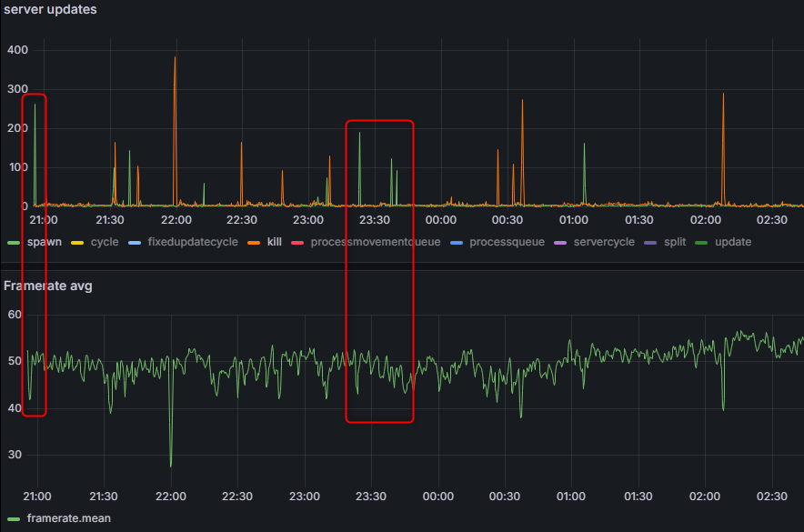This screenshot has height=532, width=804.
Task: Open the "server updates" panel title menu
Action: (x=49, y=9)
